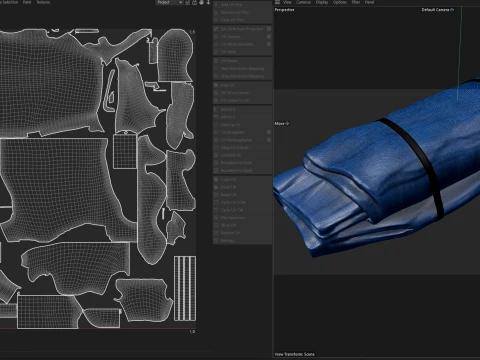
Task: Run the UV Straighten command
Action: pyautogui.click(x=239, y=132)
